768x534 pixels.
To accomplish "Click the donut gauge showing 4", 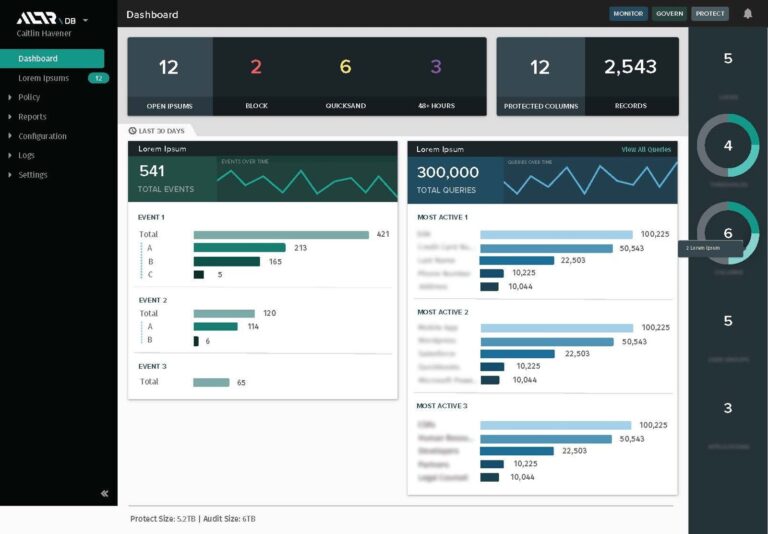I will (728, 146).
